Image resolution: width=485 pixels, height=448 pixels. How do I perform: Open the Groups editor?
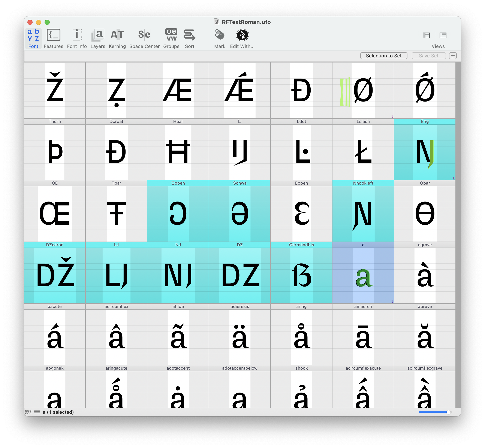[x=171, y=35]
